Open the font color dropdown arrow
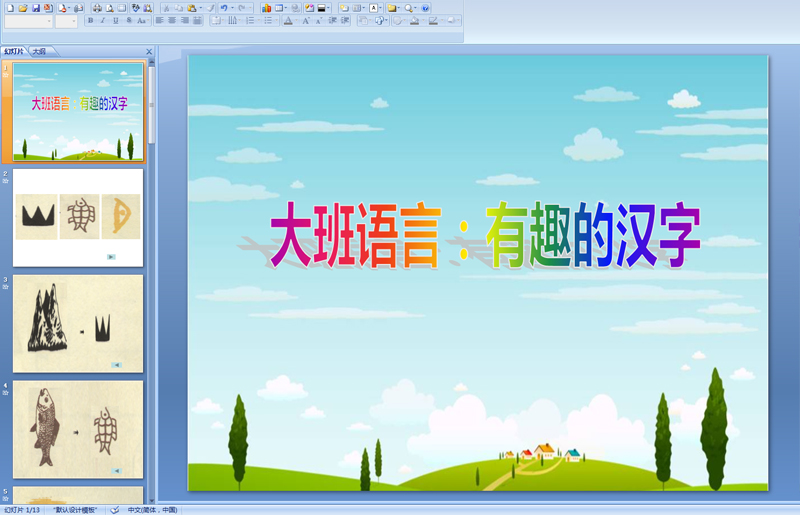Image resolution: width=800 pixels, height=515 pixels. 296,20
